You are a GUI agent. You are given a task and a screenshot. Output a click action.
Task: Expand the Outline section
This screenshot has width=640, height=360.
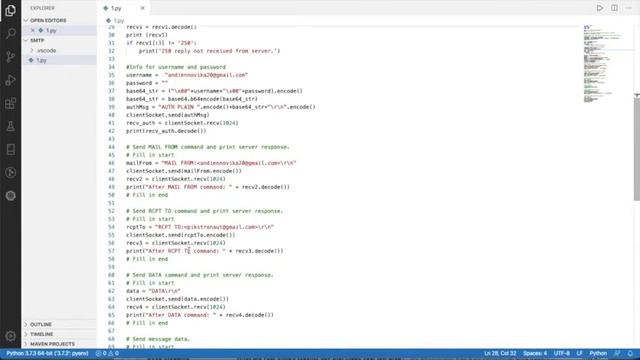(x=40, y=324)
